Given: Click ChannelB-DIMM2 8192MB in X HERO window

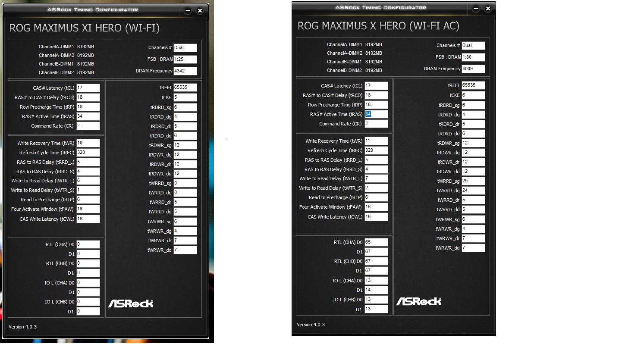Looking at the screenshot, I should 355,70.
